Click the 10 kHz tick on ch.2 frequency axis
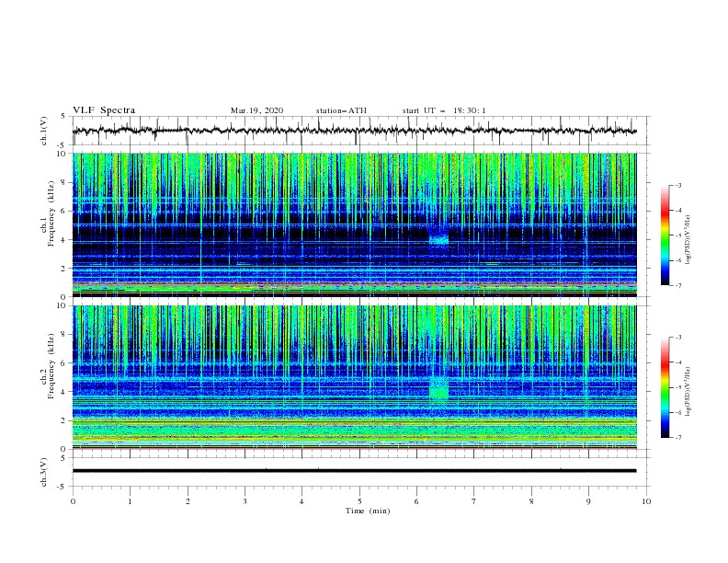Viewport: 728px width, 563px height. click(63, 305)
